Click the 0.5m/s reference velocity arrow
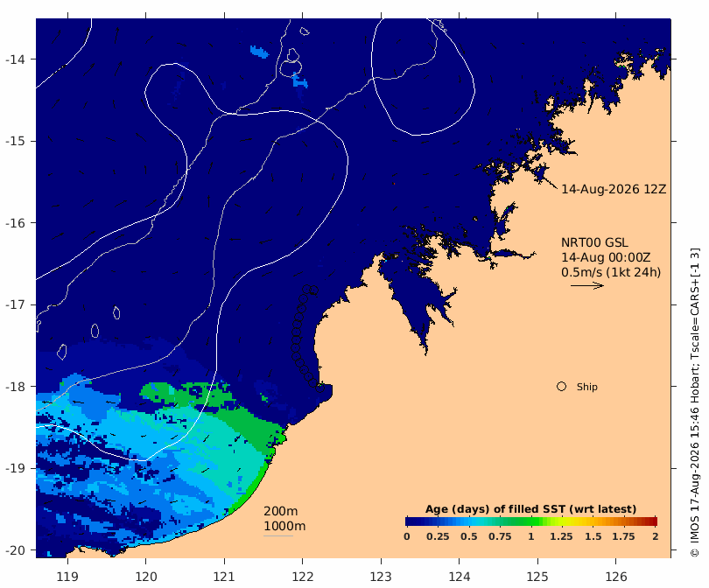Image resolution: width=709 pixels, height=588 pixels. (x=587, y=285)
